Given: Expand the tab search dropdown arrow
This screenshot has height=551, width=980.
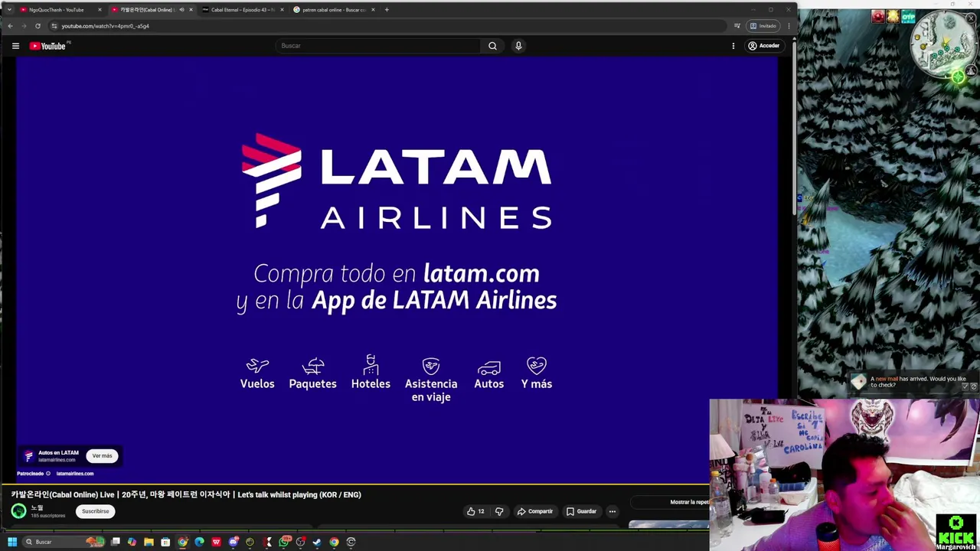Looking at the screenshot, I should [x=9, y=10].
